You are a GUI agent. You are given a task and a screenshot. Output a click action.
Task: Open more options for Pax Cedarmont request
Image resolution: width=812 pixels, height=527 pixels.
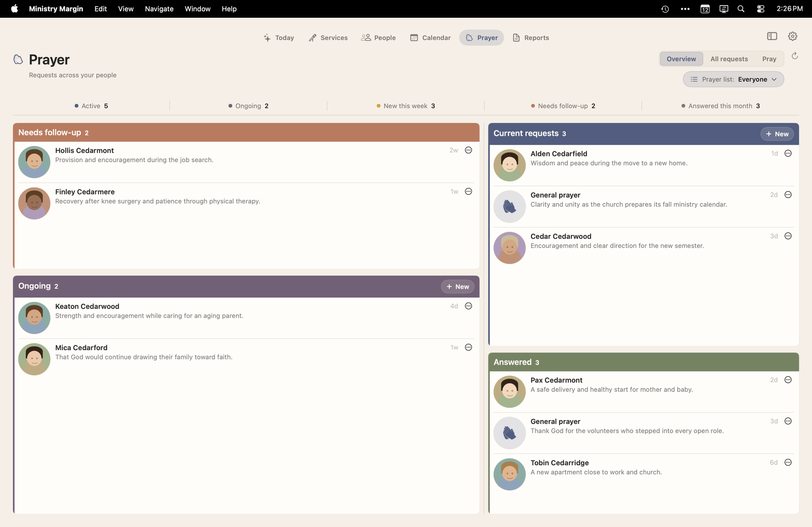[x=788, y=380]
